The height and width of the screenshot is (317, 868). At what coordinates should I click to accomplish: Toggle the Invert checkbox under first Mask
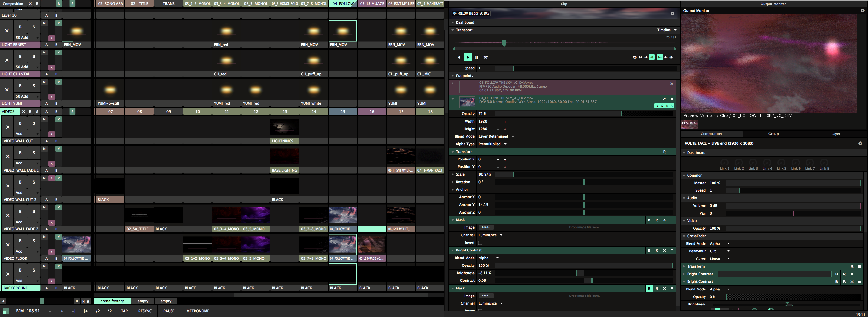480,243
